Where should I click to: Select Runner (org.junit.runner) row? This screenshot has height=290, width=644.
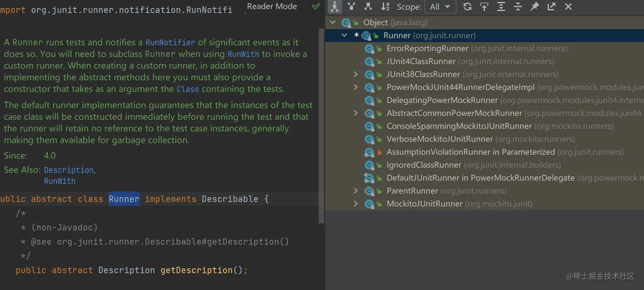coord(484,35)
